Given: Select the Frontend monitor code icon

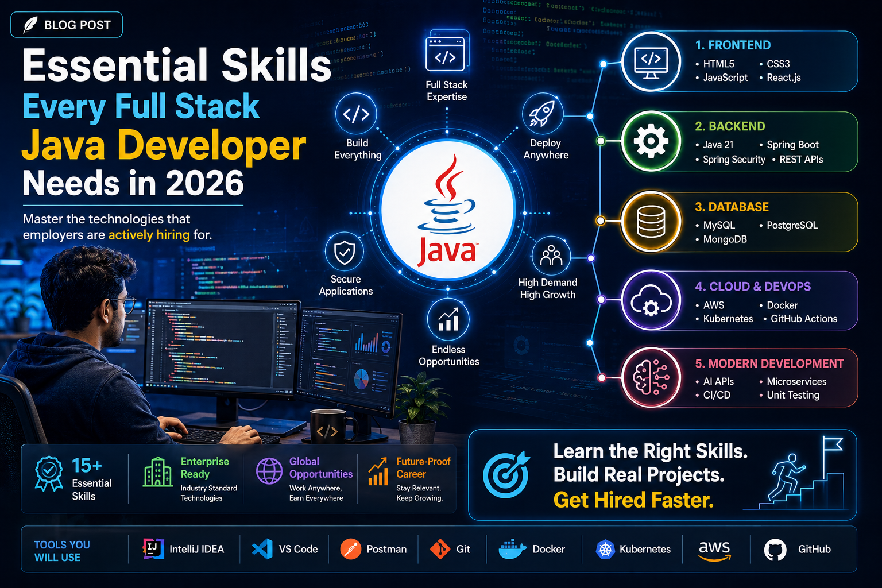Looking at the screenshot, I should [x=651, y=61].
